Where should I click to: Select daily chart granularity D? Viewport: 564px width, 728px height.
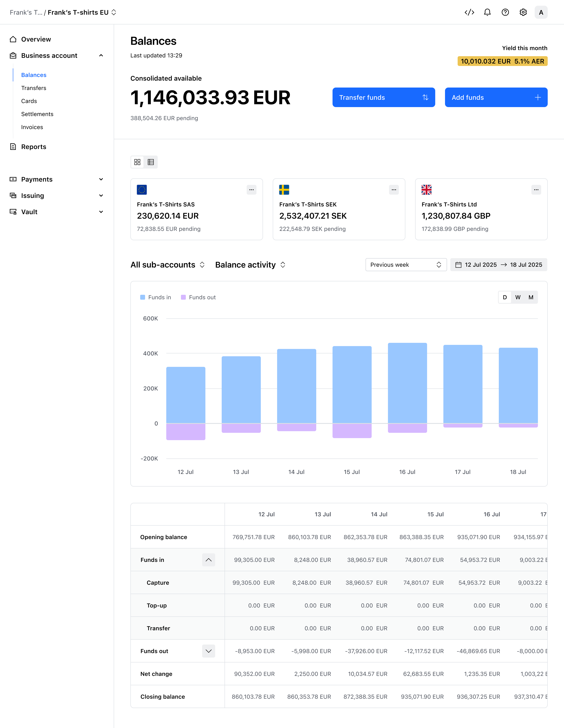pos(505,297)
